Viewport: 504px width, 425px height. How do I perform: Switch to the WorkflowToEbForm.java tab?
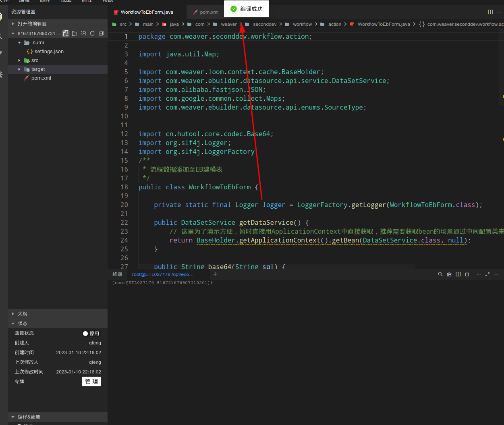pyautogui.click(x=147, y=12)
